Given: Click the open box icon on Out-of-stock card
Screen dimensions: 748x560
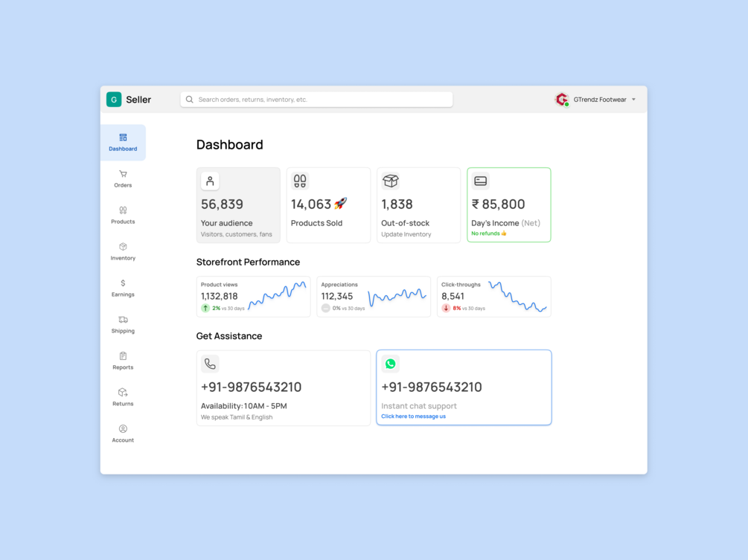Looking at the screenshot, I should point(391,181).
